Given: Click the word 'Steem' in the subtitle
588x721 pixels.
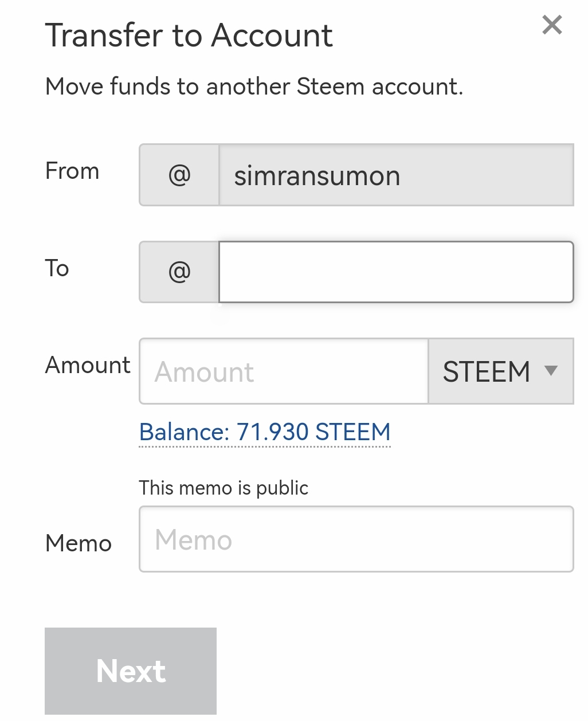Looking at the screenshot, I should 331,87.
